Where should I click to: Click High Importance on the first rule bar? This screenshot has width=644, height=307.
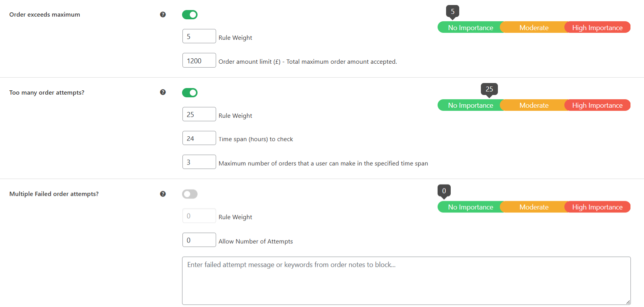point(597,27)
